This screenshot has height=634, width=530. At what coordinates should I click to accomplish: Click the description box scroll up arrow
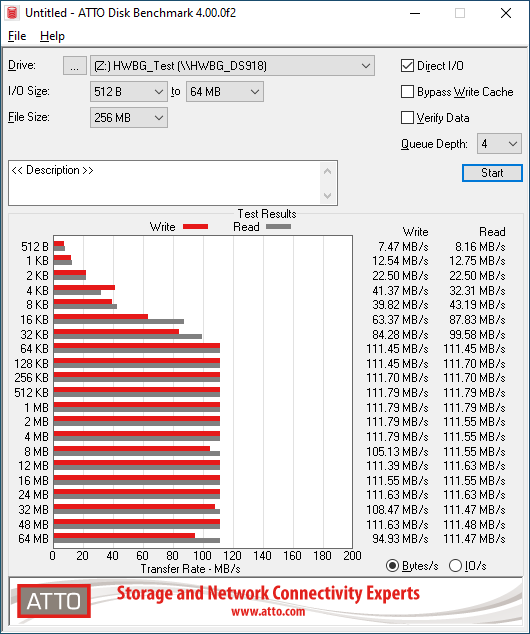327,171
